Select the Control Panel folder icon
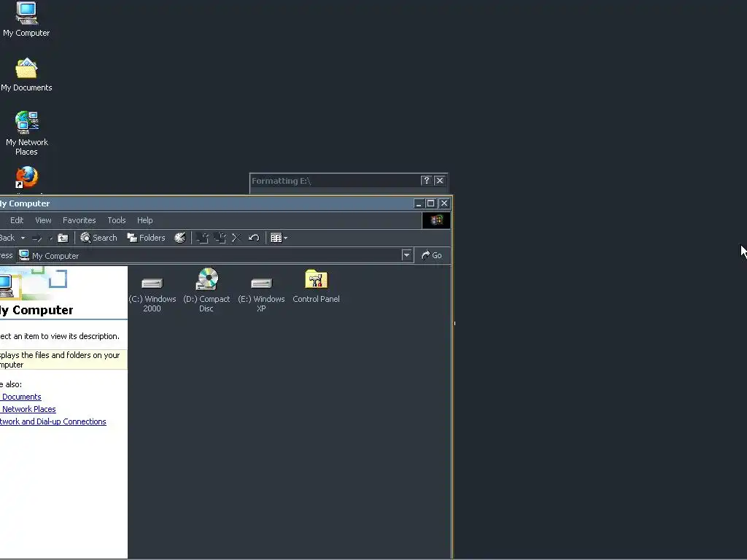 (x=316, y=287)
